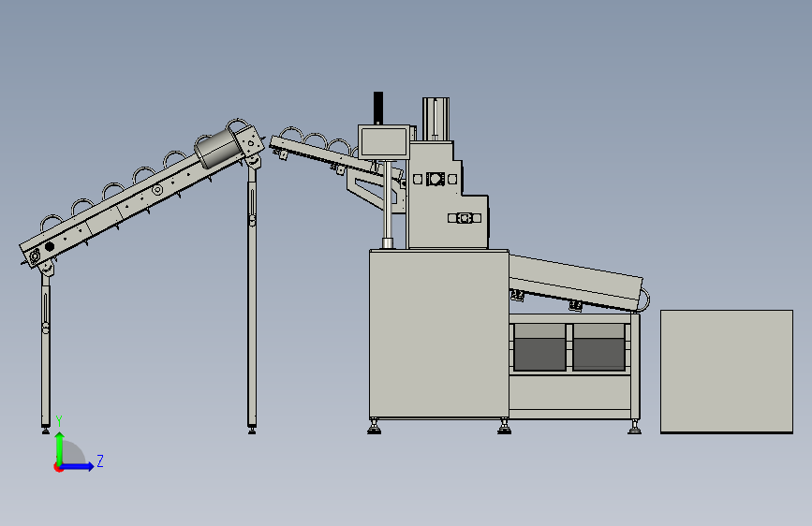Click the 'Z' axis label
This screenshot has width=812, height=526.
[x=100, y=460]
